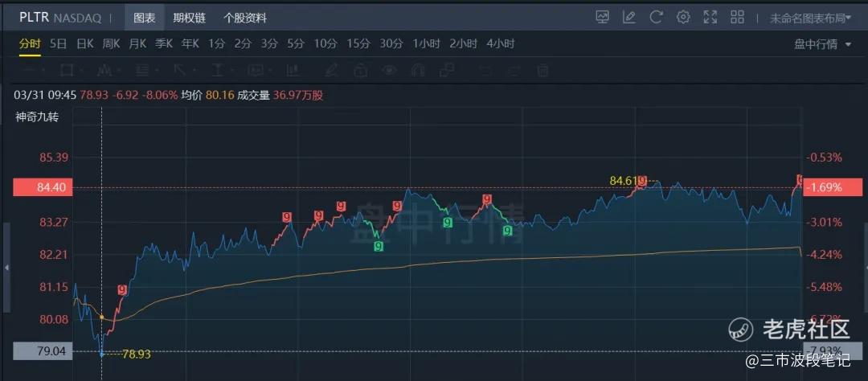
Task: Select the Fibonacci levels drawing tool
Action: (x=141, y=70)
